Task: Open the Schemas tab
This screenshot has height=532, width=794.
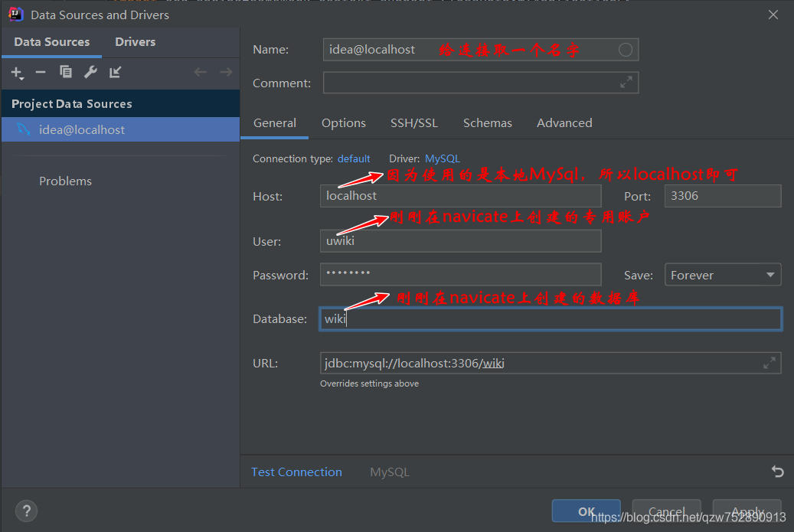Action: click(487, 123)
